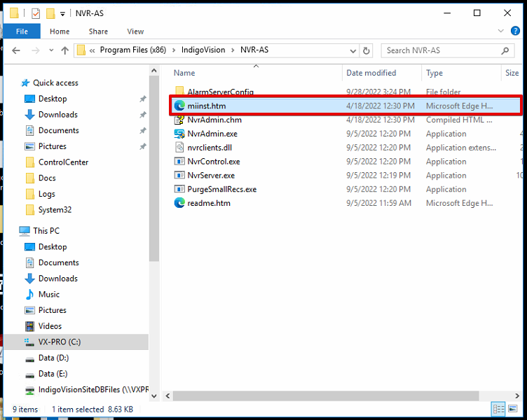Screen dimensions: 527x420
Task: Select the VX-PRO (C:) drive
Action: [59, 342]
